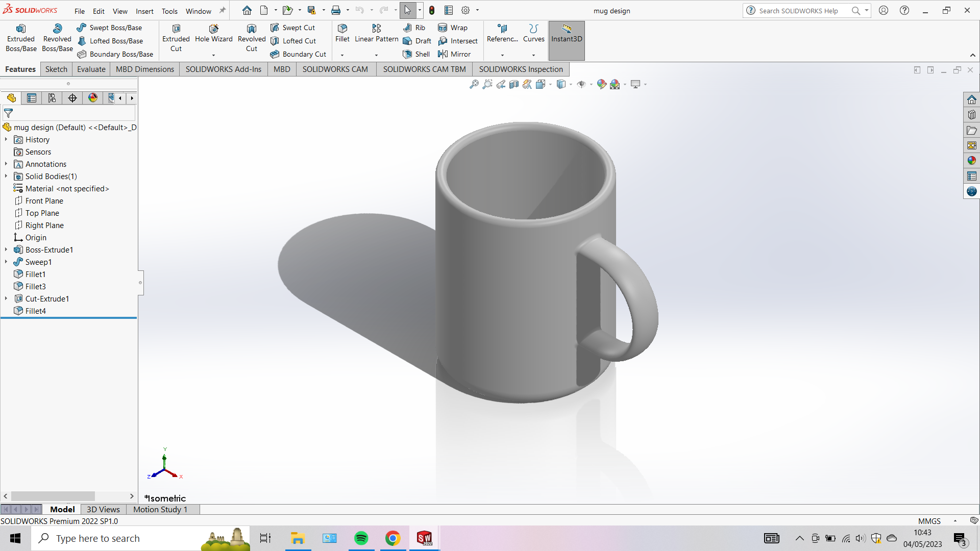Toggle Hide/Show Items eye icon
980x551 pixels.
click(581, 84)
